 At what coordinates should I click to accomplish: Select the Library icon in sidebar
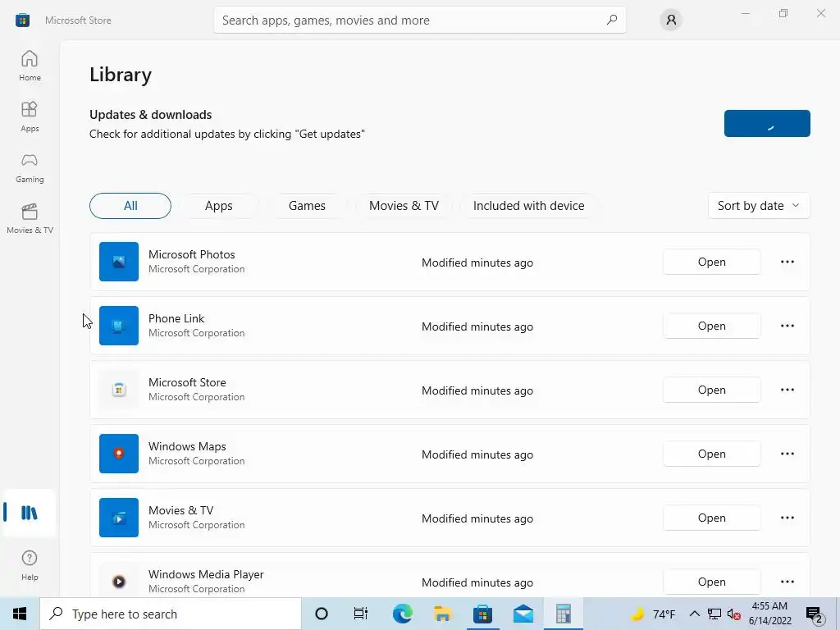30,513
